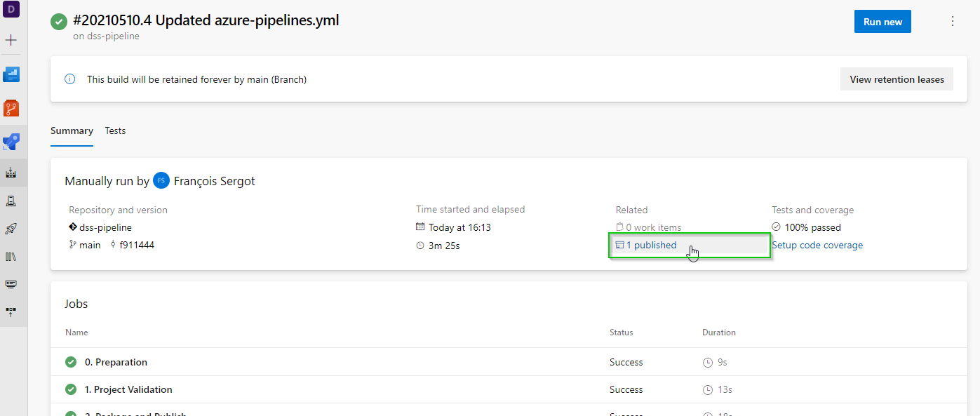Switch to the Tests tab
The width and height of the screenshot is (980, 416).
(115, 130)
